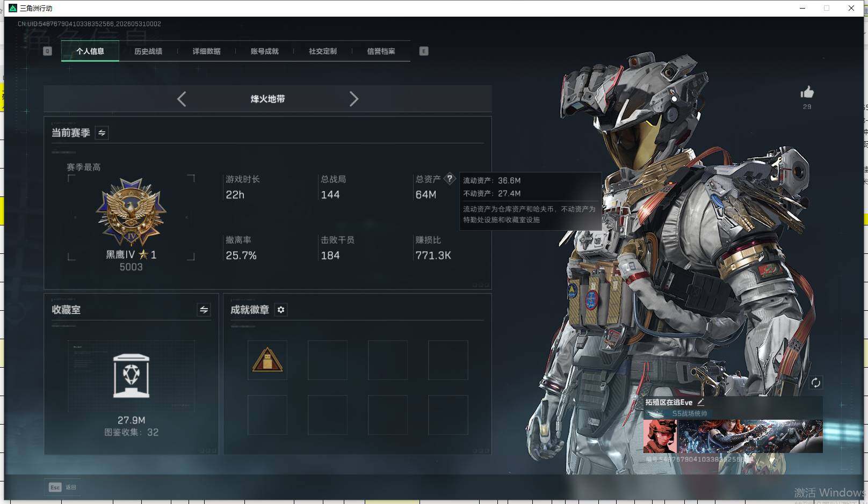Click the 赚损比 value 771.3K
Screen dimensions: 868x504
coord(433,255)
